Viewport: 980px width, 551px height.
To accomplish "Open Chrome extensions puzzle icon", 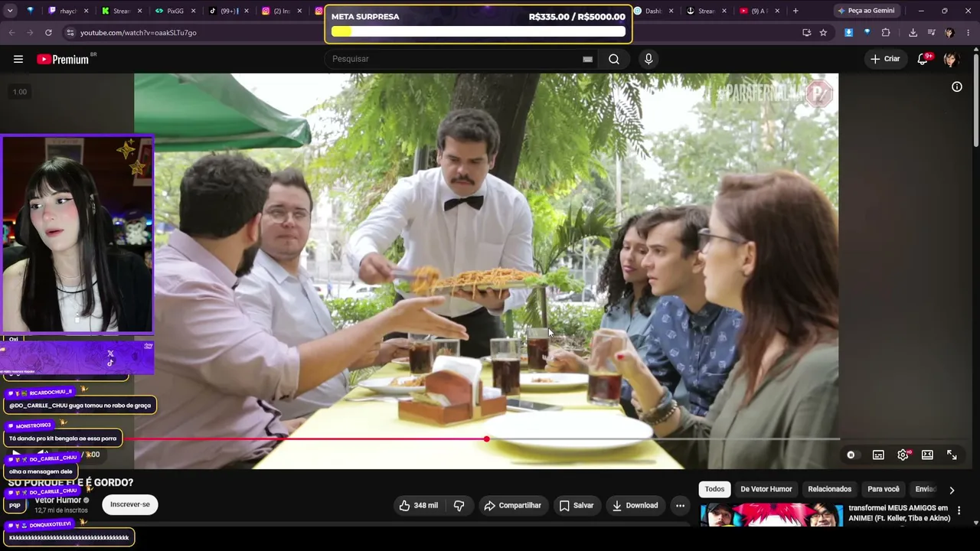I will tap(886, 33).
